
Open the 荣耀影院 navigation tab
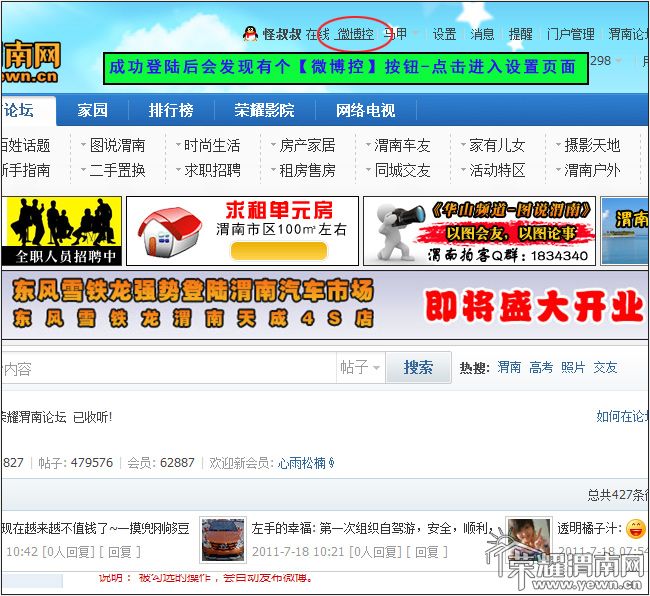265,110
